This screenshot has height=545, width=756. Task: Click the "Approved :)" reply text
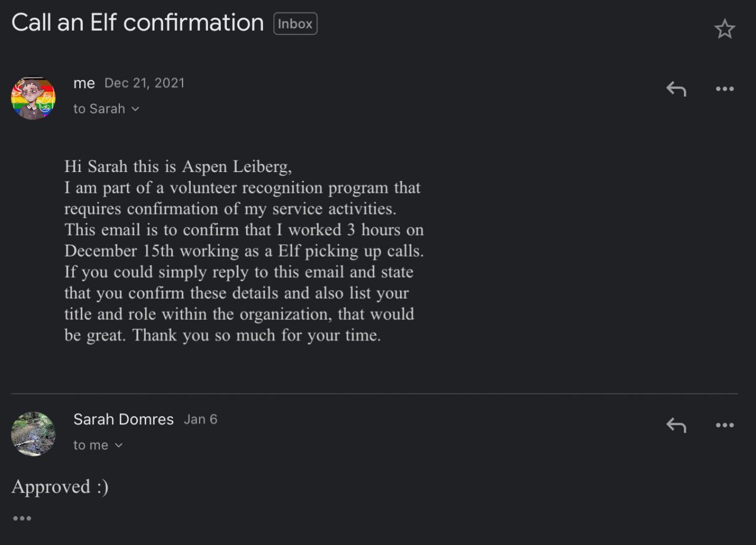[60, 486]
